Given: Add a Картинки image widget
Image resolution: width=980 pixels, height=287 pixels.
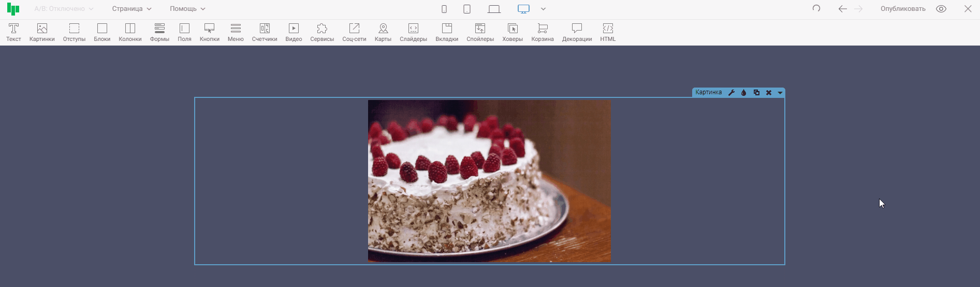Looking at the screenshot, I should click(x=42, y=32).
